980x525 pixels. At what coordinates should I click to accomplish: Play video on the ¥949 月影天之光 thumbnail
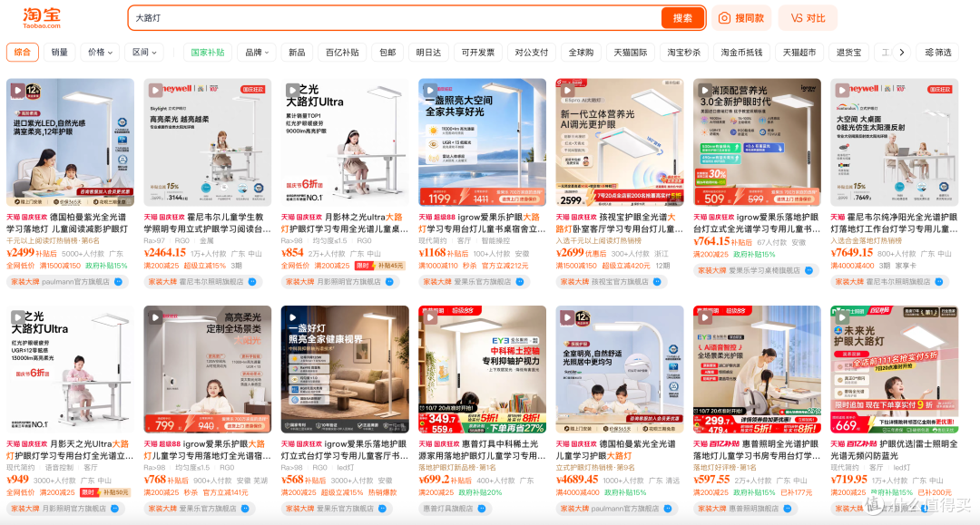[18, 317]
